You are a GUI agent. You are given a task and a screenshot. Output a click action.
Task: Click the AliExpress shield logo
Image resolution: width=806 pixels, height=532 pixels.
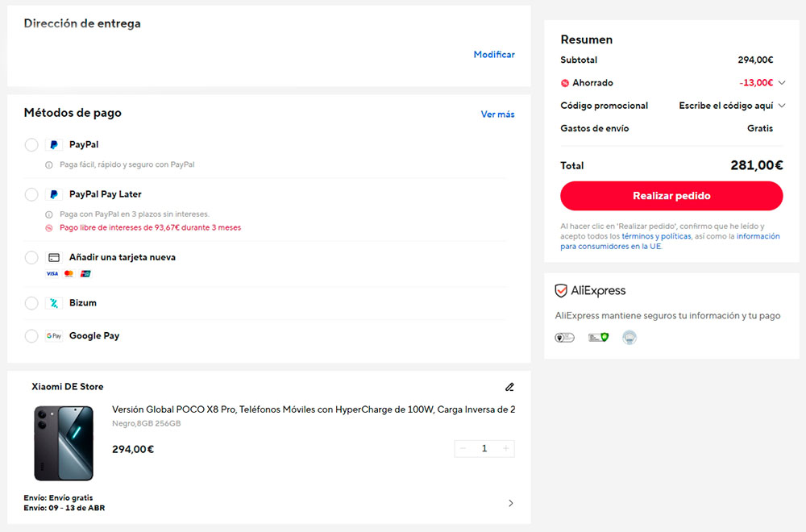559,291
